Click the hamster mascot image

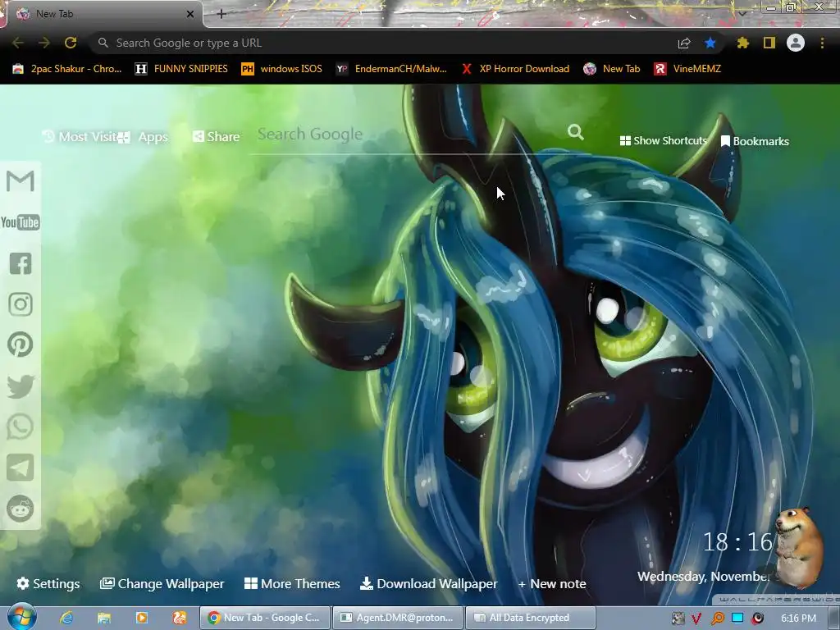(x=798, y=546)
